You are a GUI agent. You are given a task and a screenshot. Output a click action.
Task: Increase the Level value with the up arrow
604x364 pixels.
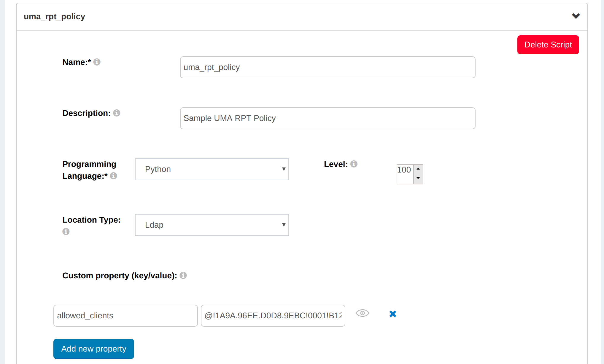pos(418,169)
